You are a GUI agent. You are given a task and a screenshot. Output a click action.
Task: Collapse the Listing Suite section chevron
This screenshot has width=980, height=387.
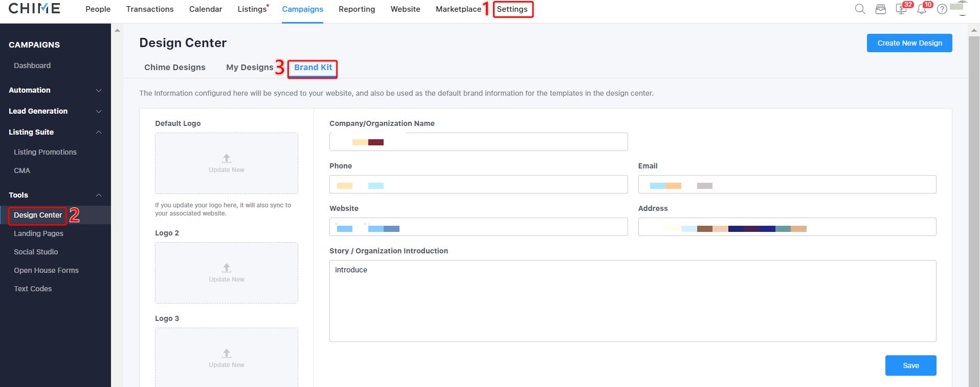tap(99, 132)
